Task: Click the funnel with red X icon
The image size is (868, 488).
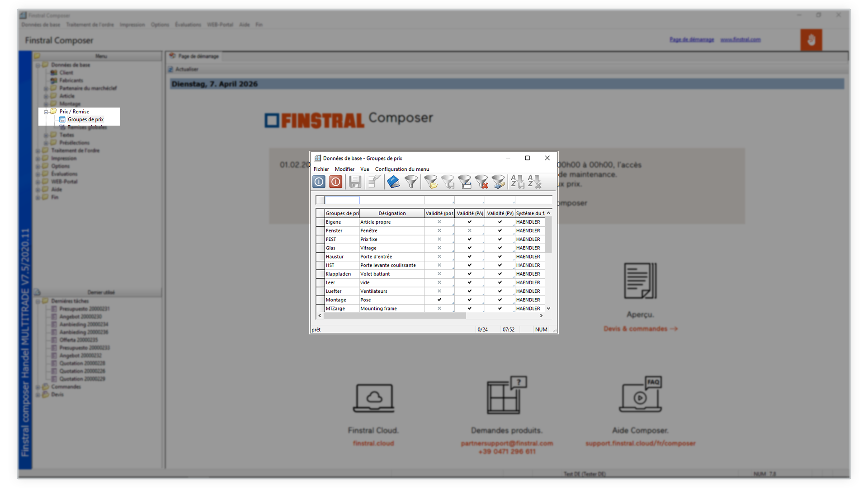Action: tap(481, 182)
